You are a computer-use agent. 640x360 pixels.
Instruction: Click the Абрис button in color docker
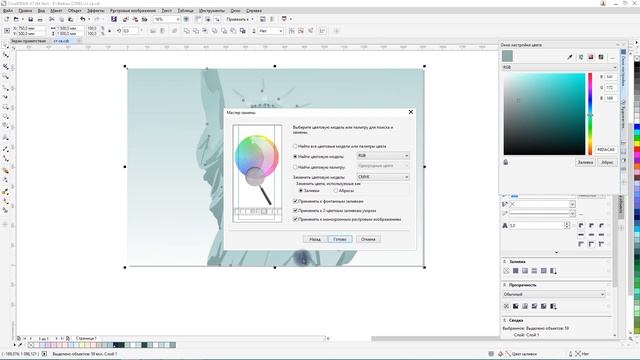[x=607, y=162]
